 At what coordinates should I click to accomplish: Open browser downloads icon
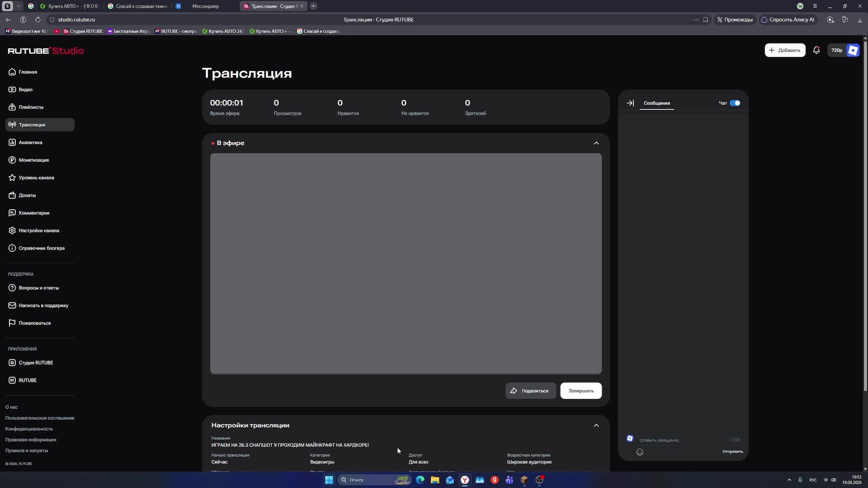860,19
